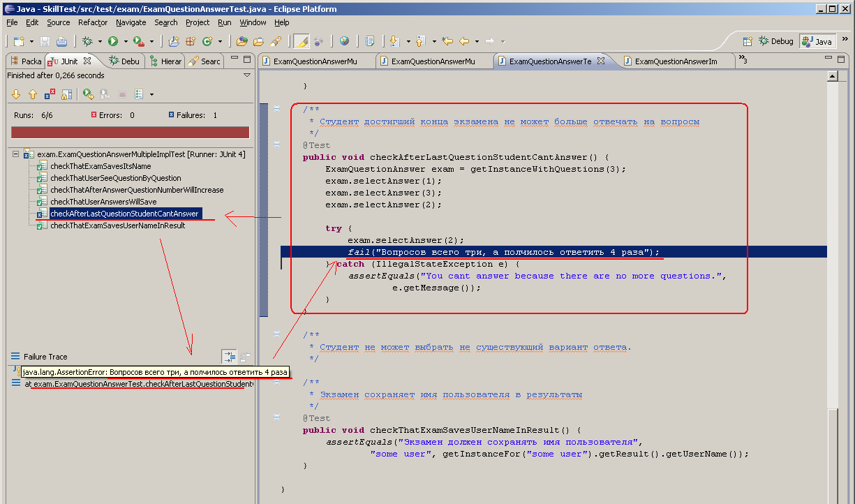
Task: Open the Run button dropdown arrow
Action: click(x=126, y=41)
